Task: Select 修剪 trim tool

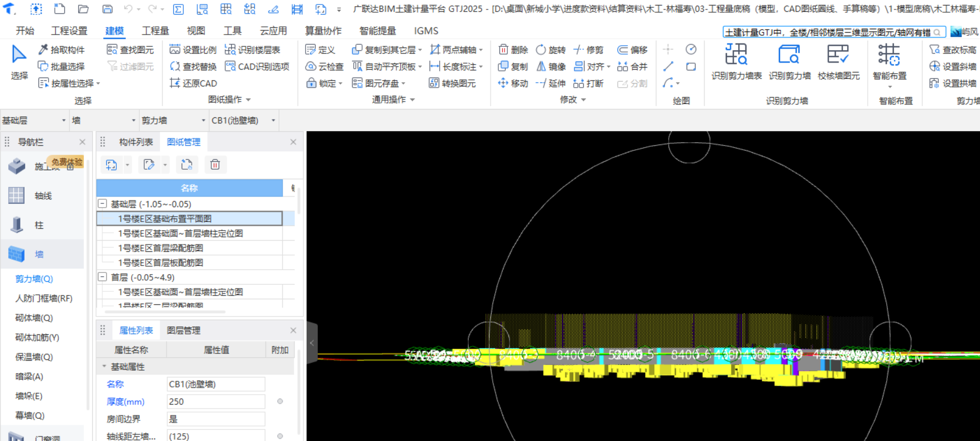Action: pyautogui.click(x=588, y=50)
